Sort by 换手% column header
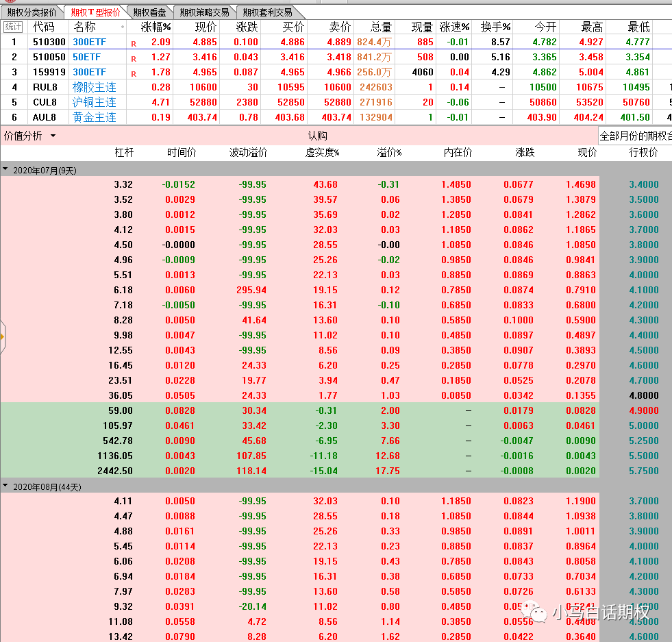The width and height of the screenshot is (672, 642). pos(495,27)
